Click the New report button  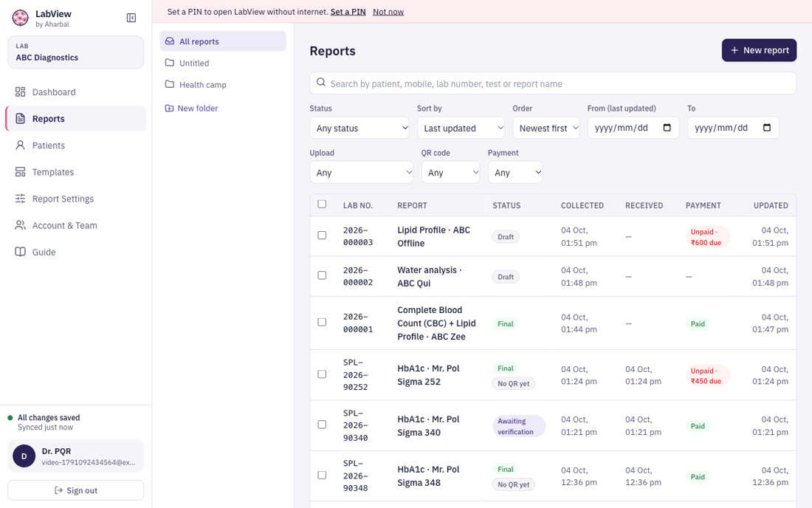tap(759, 50)
